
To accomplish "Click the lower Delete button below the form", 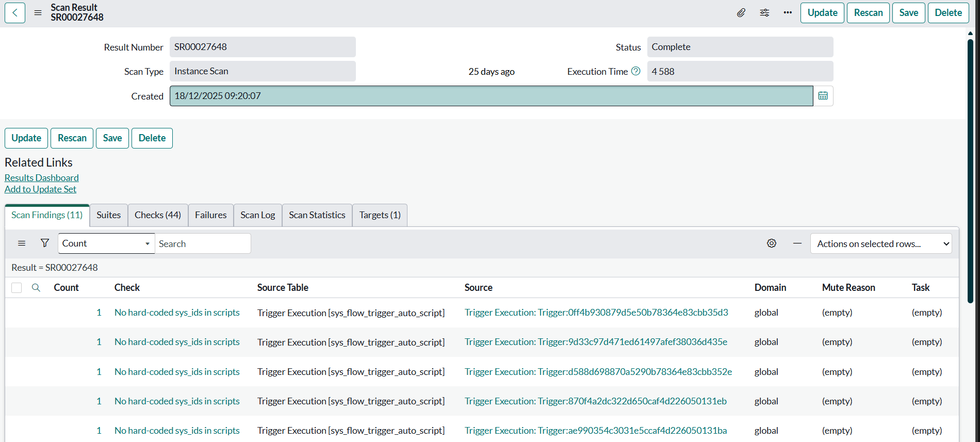I will tap(152, 138).
